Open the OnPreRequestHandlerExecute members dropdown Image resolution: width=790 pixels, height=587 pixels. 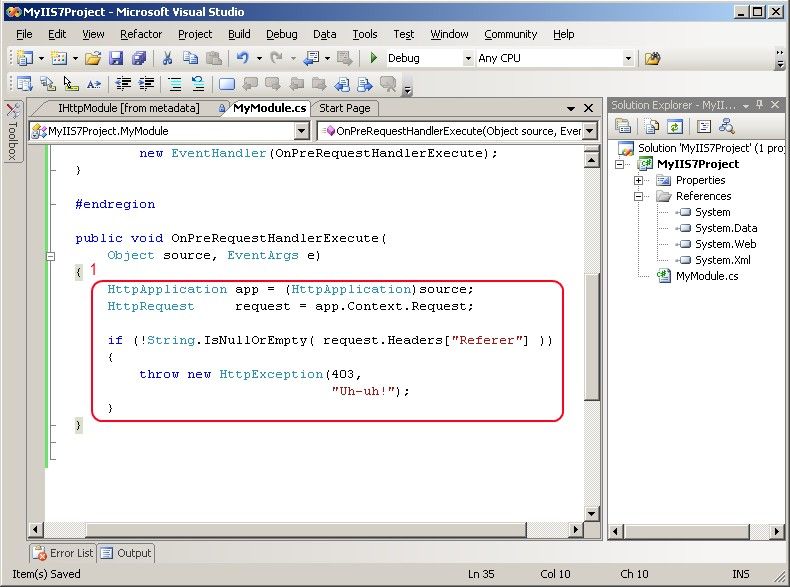coord(589,131)
